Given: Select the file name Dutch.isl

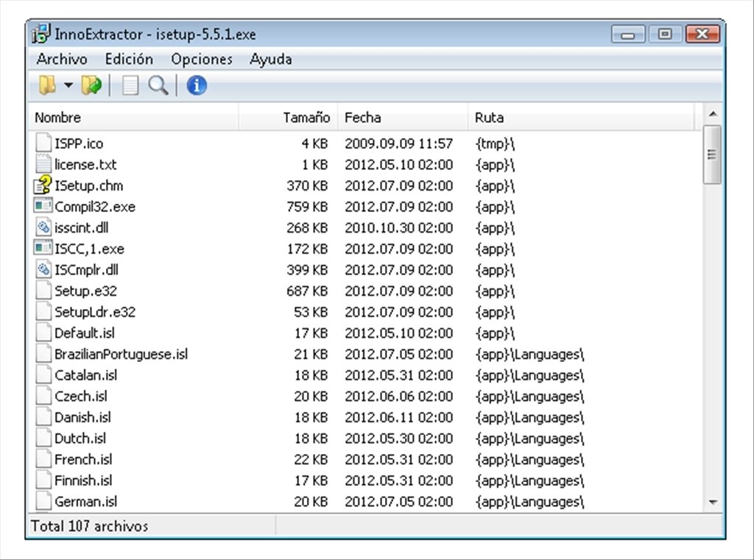Looking at the screenshot, I should [80, 439].
